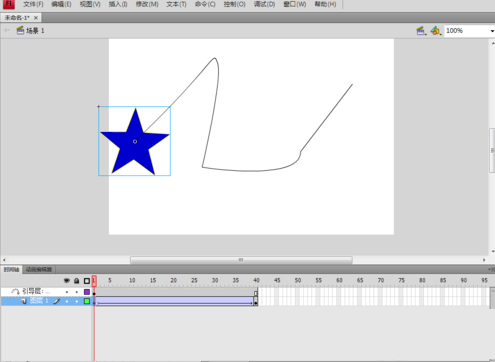The image size is (495, 362).
Task: Select the 未命名-1* document tab
Action: click(17, 18)
